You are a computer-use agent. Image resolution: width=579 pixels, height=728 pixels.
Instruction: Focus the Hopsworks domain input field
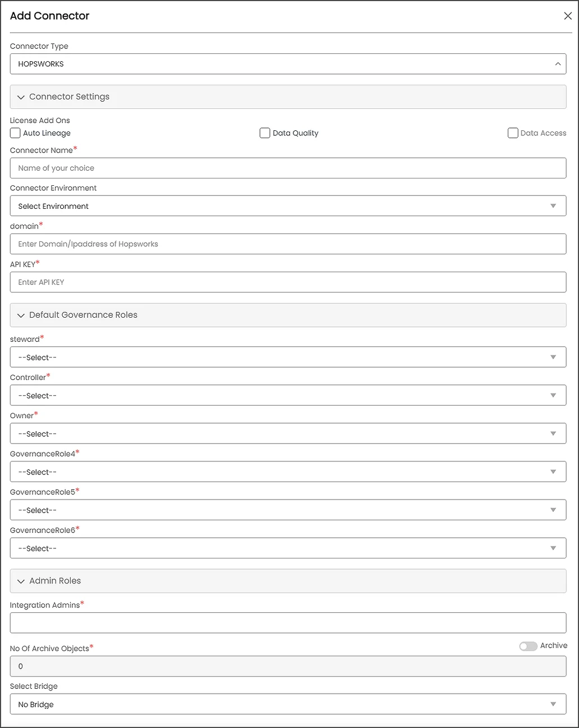pos(288,244)
